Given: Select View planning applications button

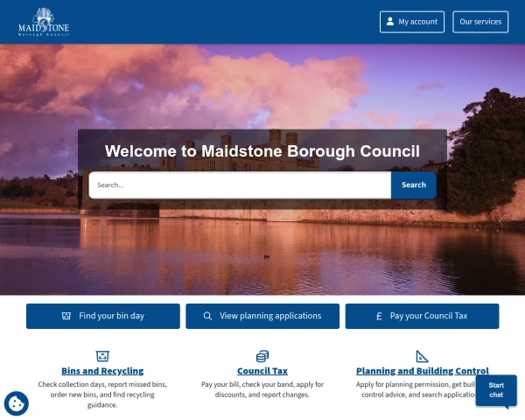Looking at the screenshot, I should [x=262, y=316].
